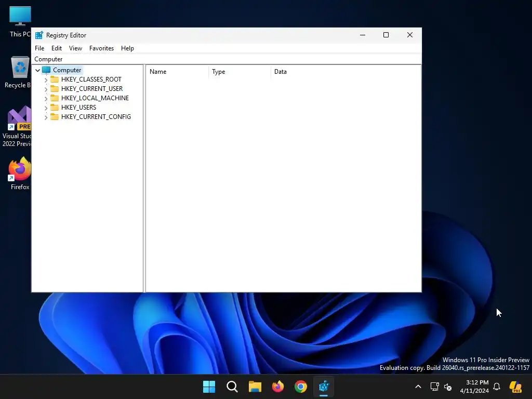The width and height of the screenshot is (532, 399).
Task: Sort by the Data column header
Action: point(345,72)
